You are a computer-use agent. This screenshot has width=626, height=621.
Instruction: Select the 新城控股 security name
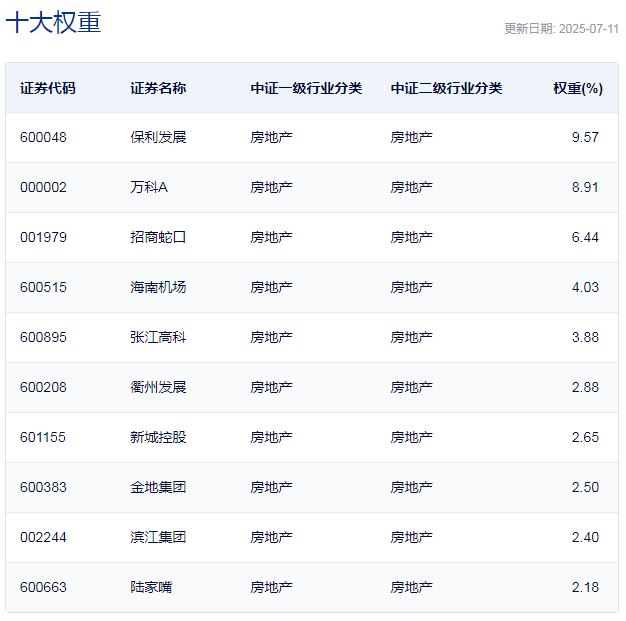(158, 437)
